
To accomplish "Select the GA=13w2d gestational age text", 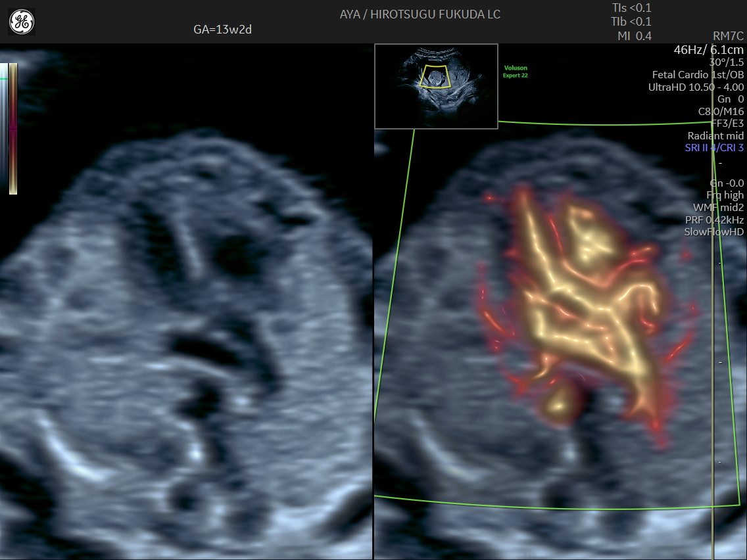I will pos(224,30).
